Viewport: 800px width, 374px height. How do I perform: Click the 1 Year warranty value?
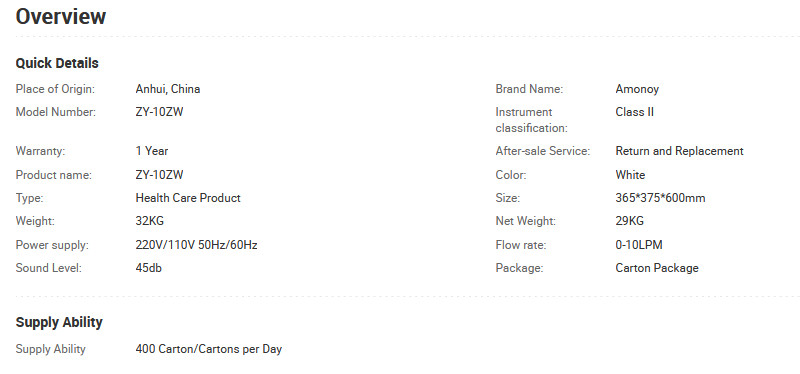click(x=152, y=151)
